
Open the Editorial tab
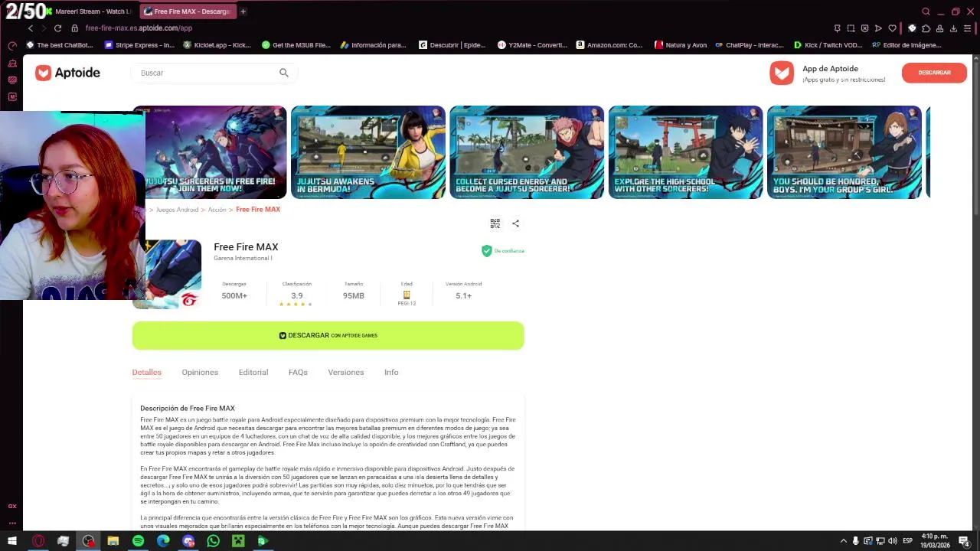(253, 373)
